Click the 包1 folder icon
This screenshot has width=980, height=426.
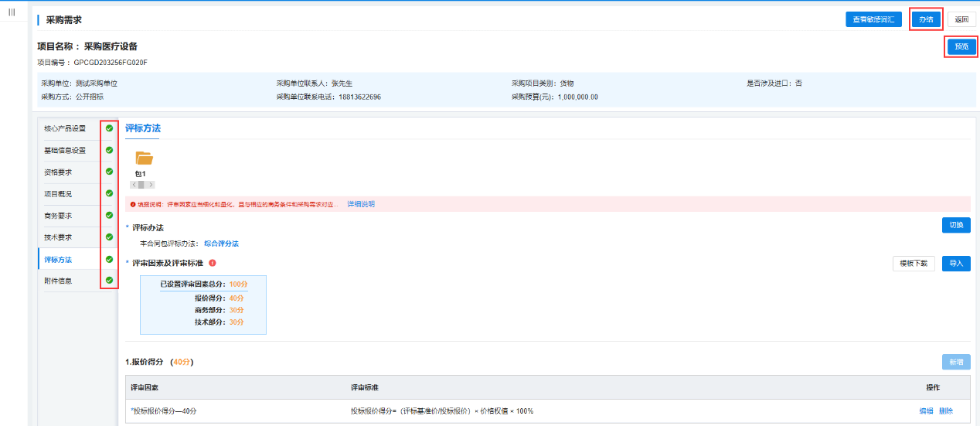[x=144, y=158]
